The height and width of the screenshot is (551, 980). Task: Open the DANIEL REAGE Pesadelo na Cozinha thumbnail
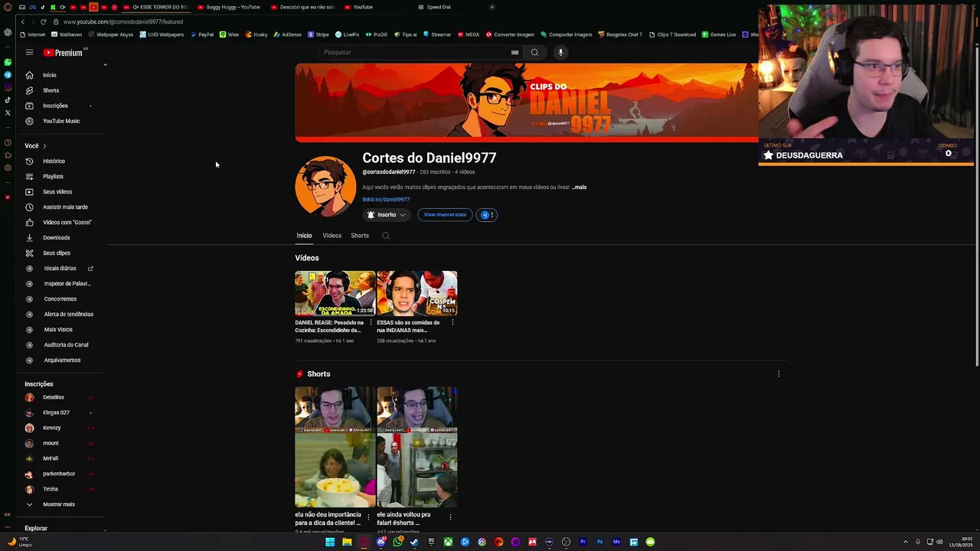(335, 293)
